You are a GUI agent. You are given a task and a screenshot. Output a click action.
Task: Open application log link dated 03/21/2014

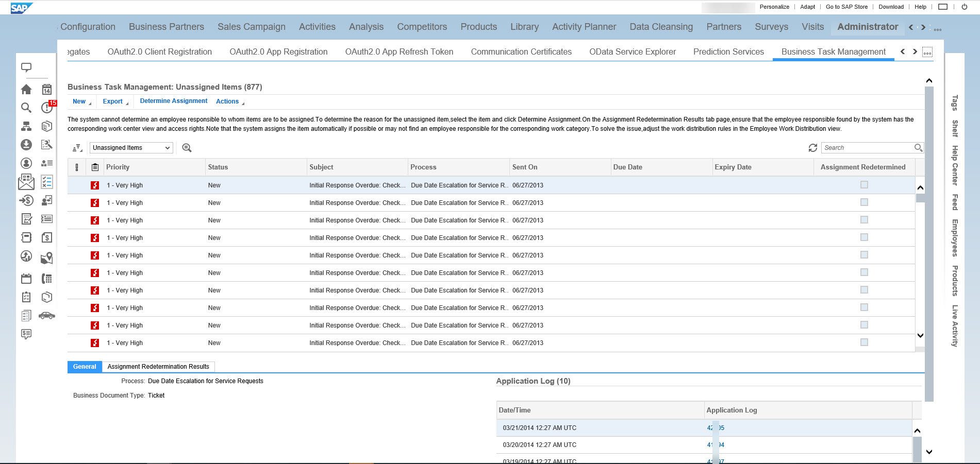(x=716, y=428)
